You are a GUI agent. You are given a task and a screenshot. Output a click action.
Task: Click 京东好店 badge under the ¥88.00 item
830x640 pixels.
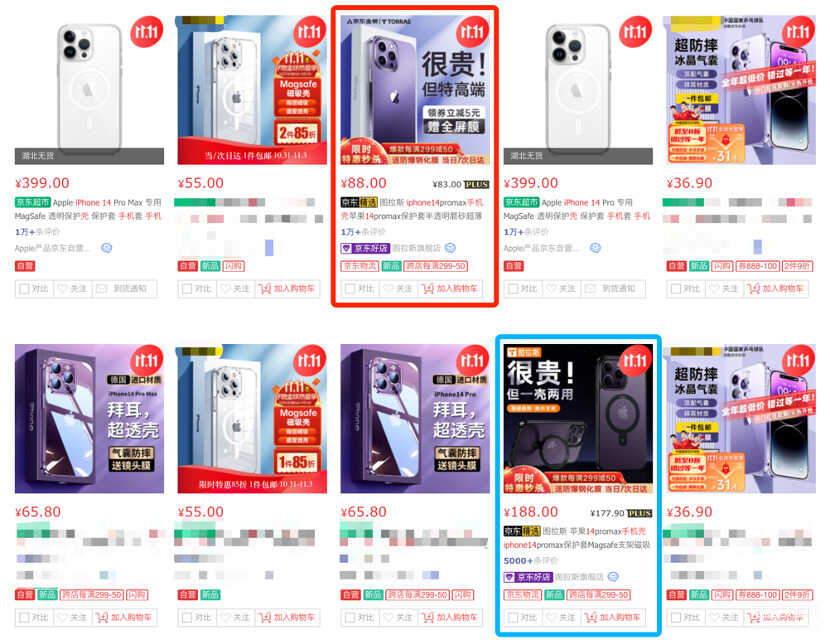365,248
